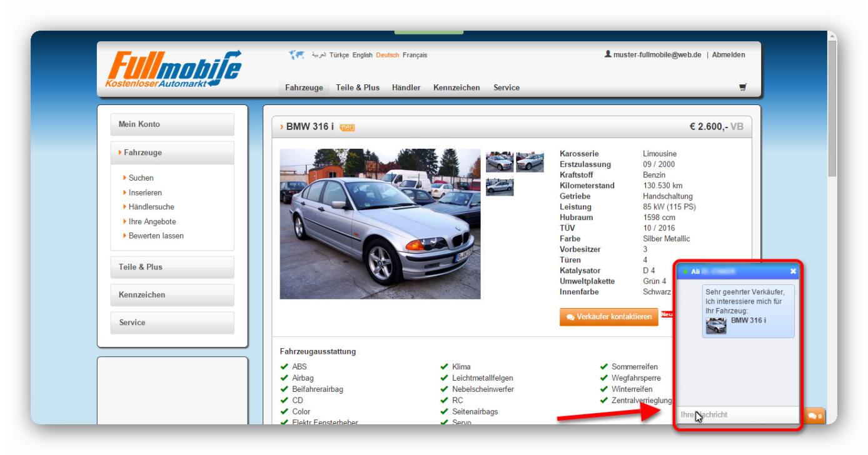Switch language to Français
The image size is (868, 455).
(x=415, y=55)
